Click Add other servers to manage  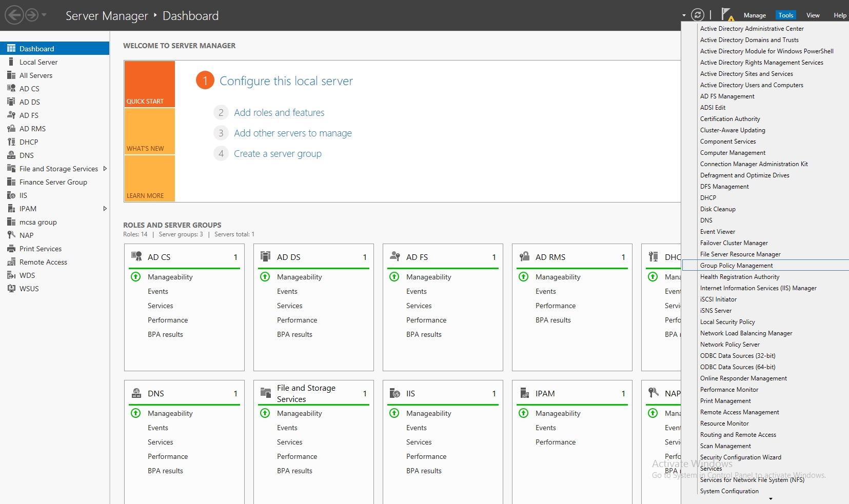click(293, 133)
